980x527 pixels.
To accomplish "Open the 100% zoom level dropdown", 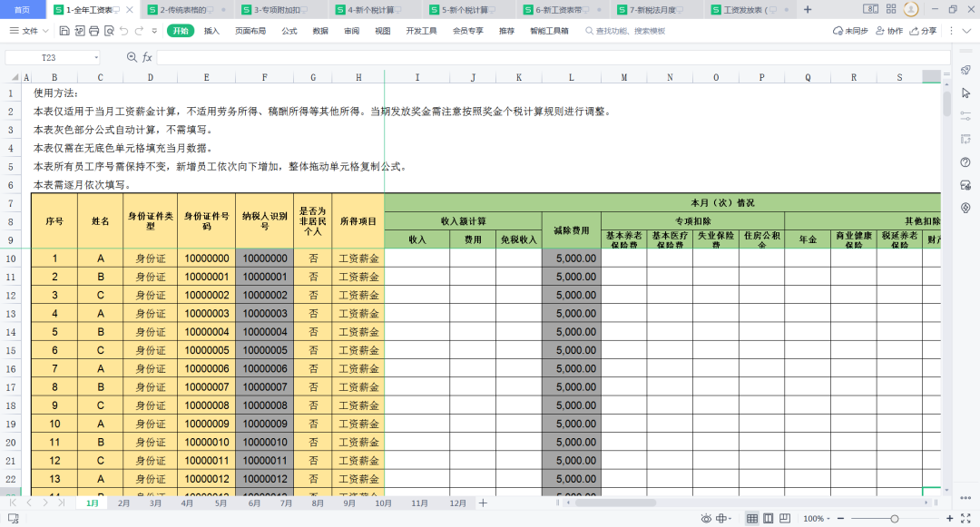I will [817, 518].
